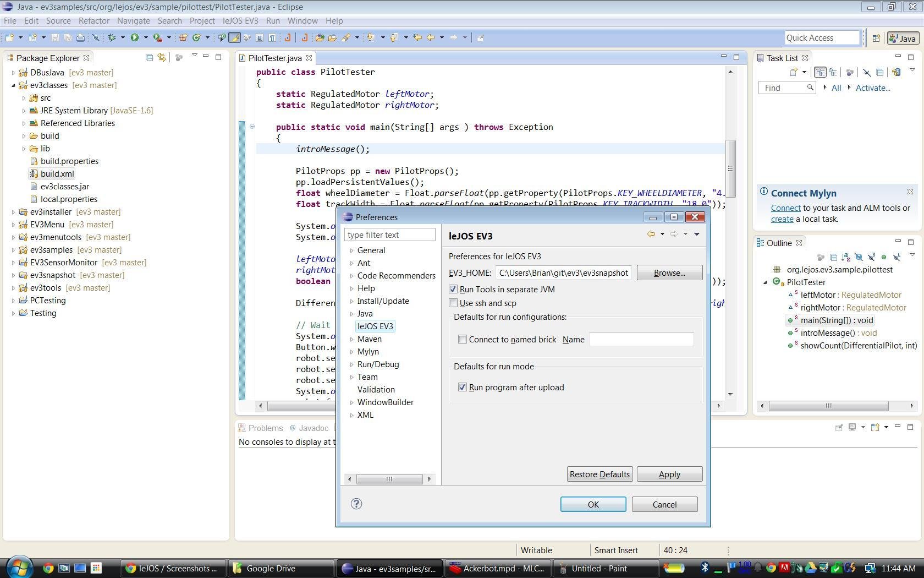This screenshot has height=578, width=924.
Task: Click the preferences tree horizontal scrollbar
Action: point(389,479)
